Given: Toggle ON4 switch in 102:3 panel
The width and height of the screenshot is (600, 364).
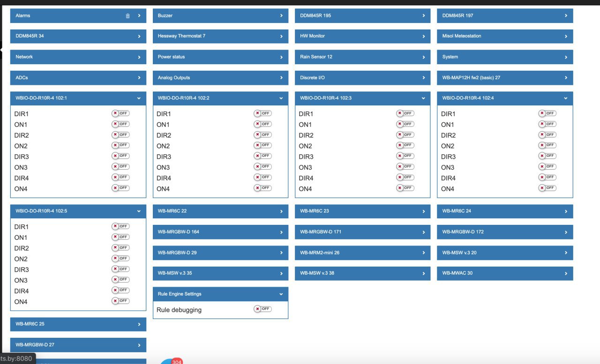Looking at the screenshot, I should (x=405, y=188).
